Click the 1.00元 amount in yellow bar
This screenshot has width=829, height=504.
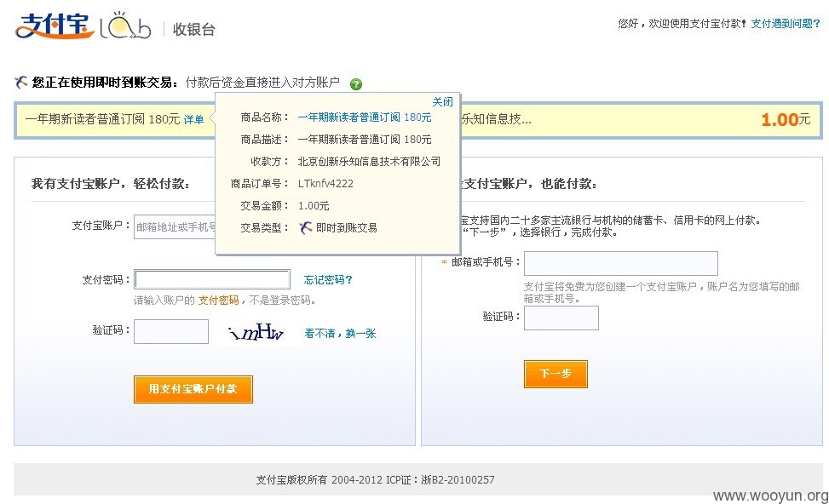[786, 120]
